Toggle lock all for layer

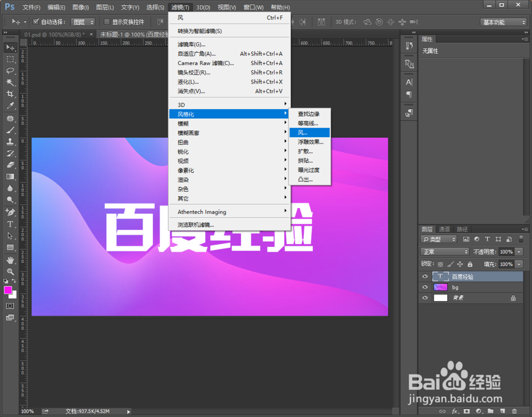[470, 264]
